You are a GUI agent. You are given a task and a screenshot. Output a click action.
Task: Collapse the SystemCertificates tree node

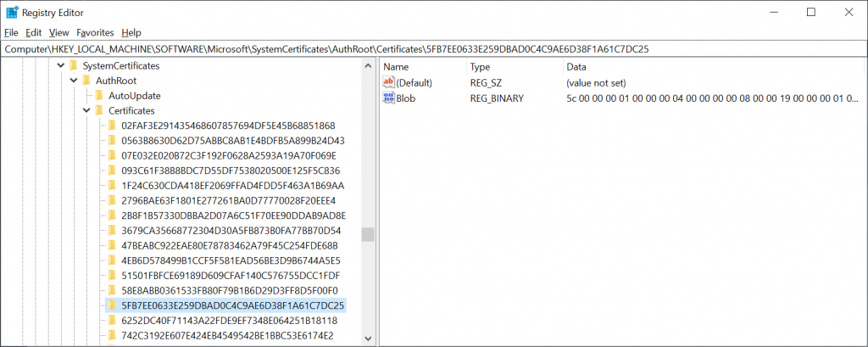coord(60,66)
